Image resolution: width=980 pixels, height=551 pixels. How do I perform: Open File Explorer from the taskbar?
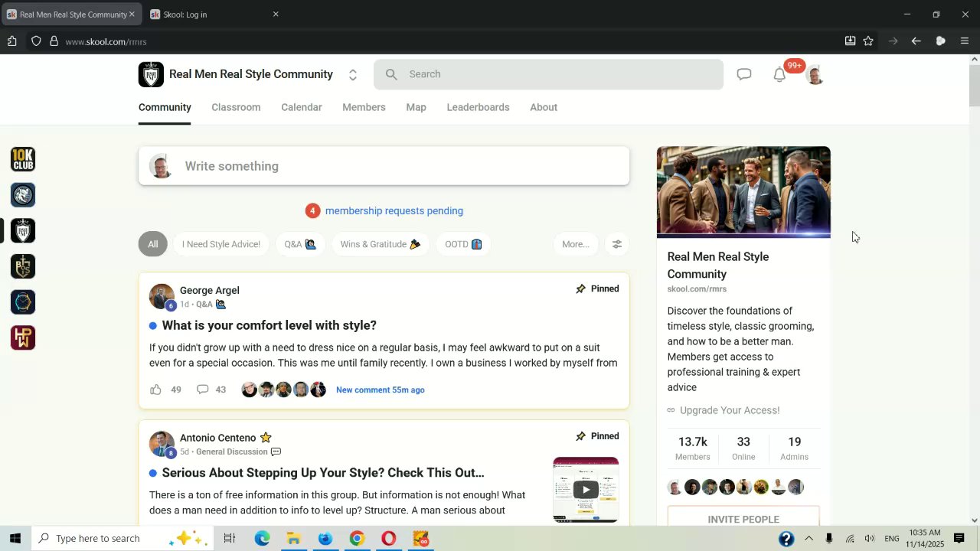point(293,539)
